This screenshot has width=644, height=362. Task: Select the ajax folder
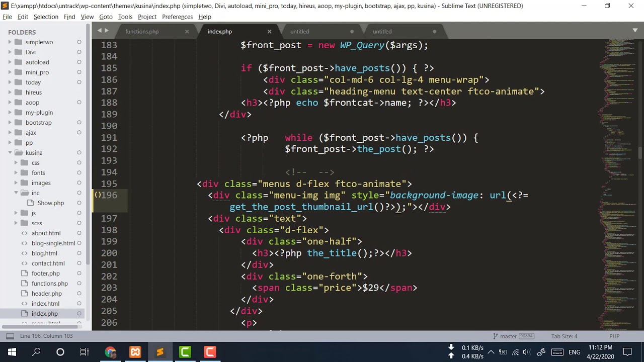pos(31,133)
